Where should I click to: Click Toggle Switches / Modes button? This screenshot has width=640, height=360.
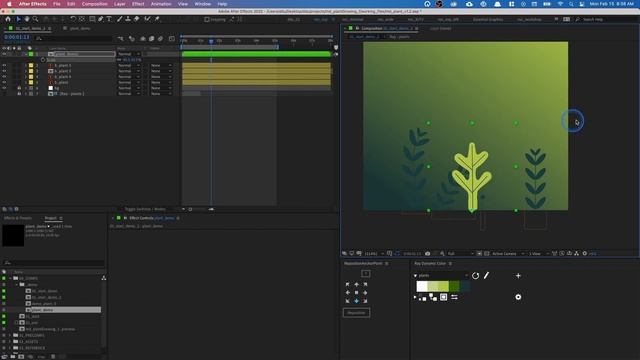click(x=145, y=209)
